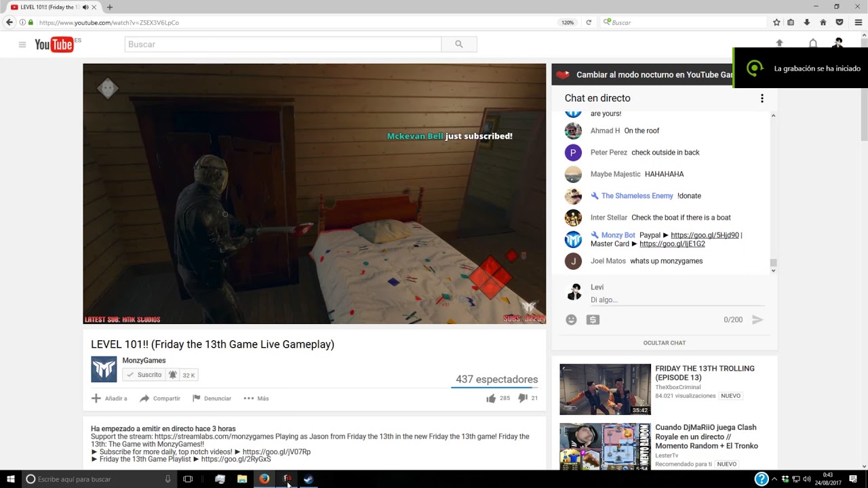Screen dimensions: 868x488
Task: Show bookmarks list icon in browser toolbar
Action: pyautogui.click(x=791, y=22)
